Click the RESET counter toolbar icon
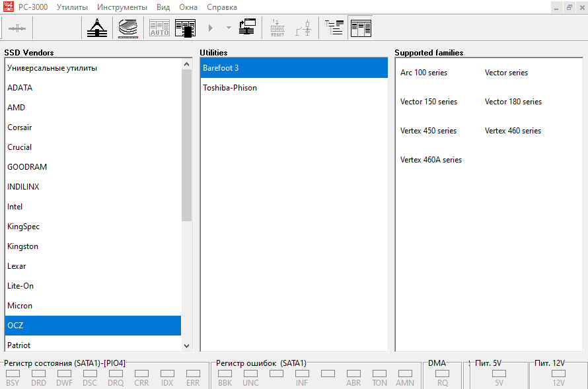This screenshot has width=588, height=389. (x=277, y=28)
